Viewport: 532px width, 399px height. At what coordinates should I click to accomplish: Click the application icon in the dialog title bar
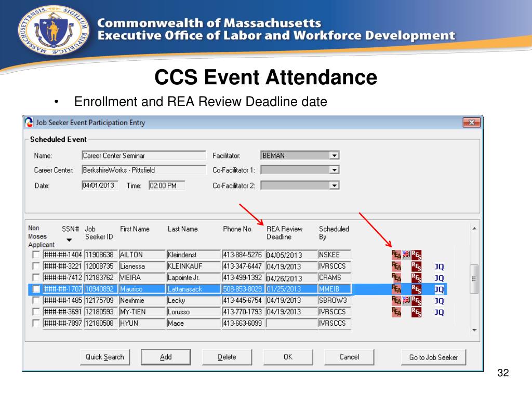pyautogui.click(x=29, y=123)
